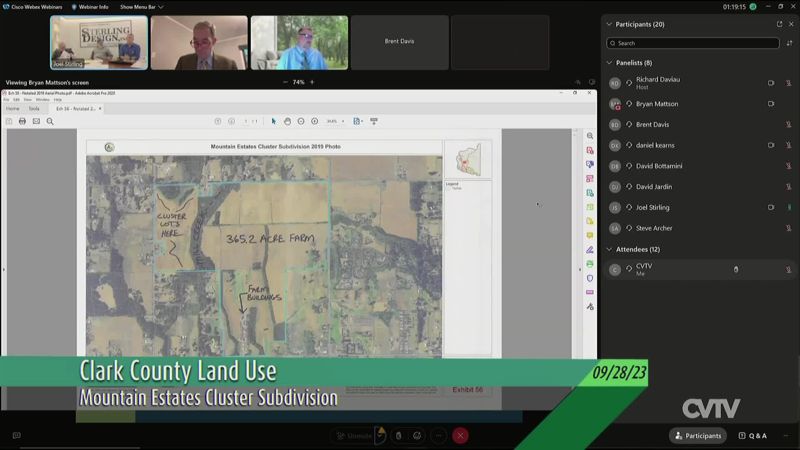
Task: Open the Acrobat Home tab
Action: [x=13, y=109]
